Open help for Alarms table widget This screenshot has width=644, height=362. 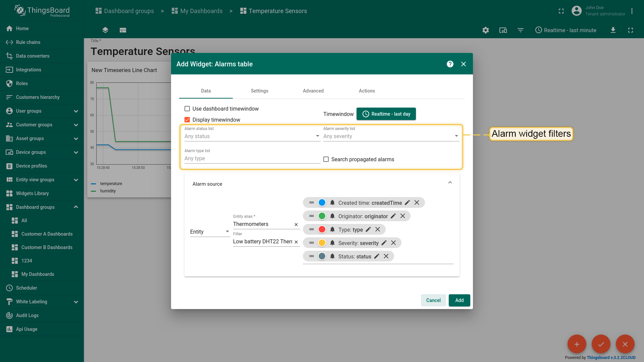pyautogui.click(x=450, y=64)
